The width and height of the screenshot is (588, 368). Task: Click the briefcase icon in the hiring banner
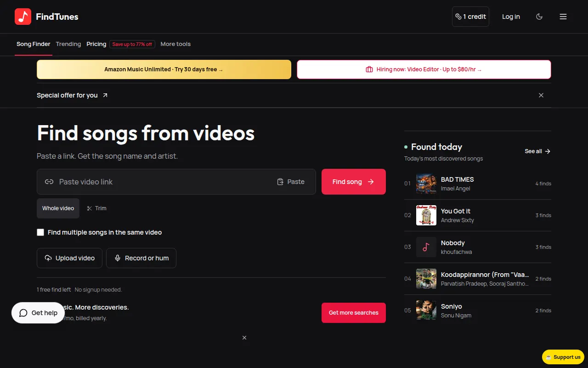click(x=369, y=69)
